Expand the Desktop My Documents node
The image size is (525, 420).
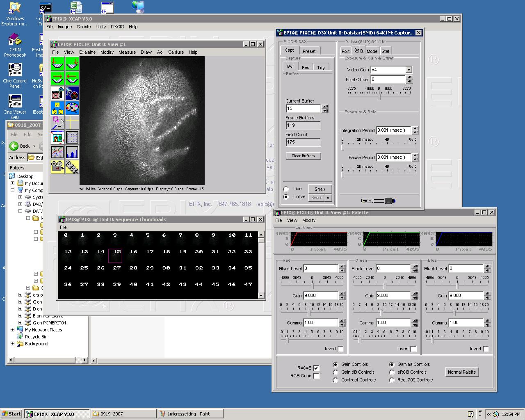tap(12, 183)
